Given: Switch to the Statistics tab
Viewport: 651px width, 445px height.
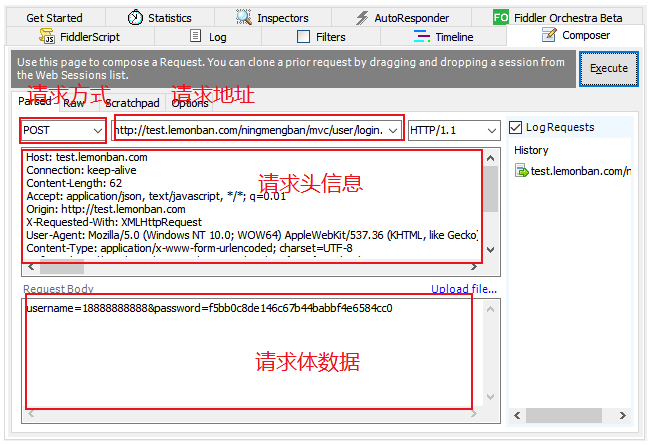Looking at the screenshot, I should pyautogui.click(x=159, y=18).
